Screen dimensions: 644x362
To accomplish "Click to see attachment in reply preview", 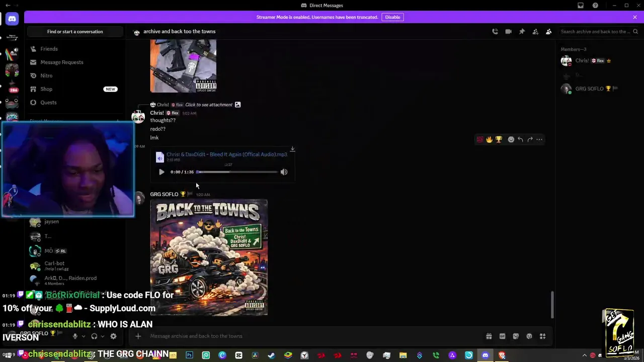I will [209, 105].
